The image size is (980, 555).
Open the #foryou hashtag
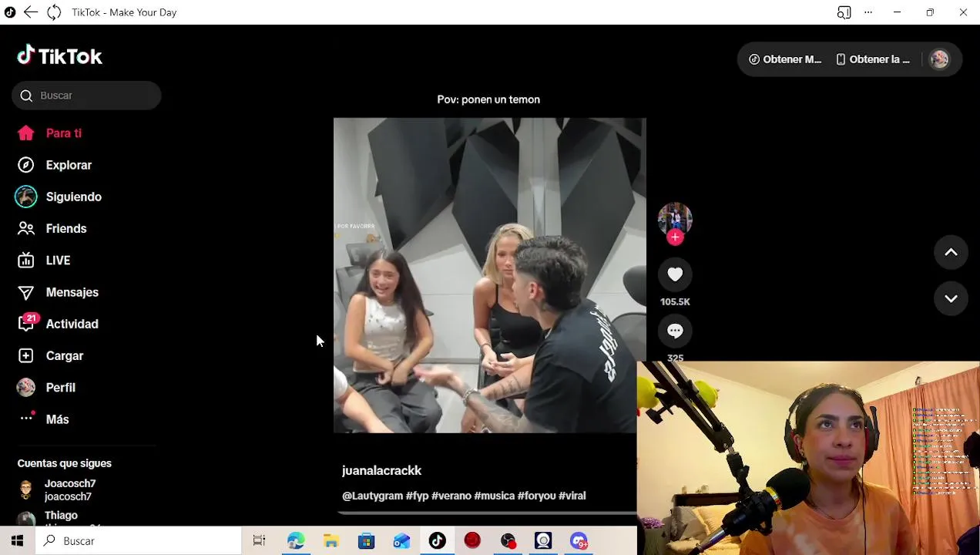coord(537,496)
